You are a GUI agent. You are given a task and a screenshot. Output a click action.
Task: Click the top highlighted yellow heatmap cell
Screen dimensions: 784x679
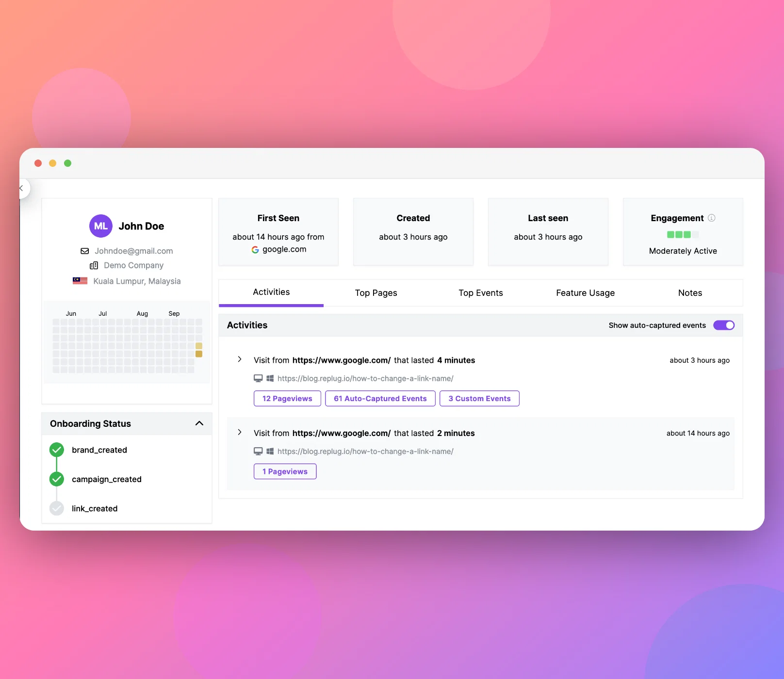click(x=199, y=346)
